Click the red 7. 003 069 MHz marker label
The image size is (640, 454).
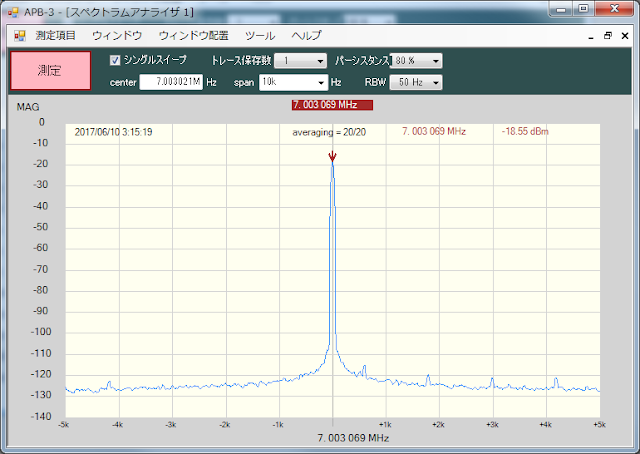tap(332, 105)
